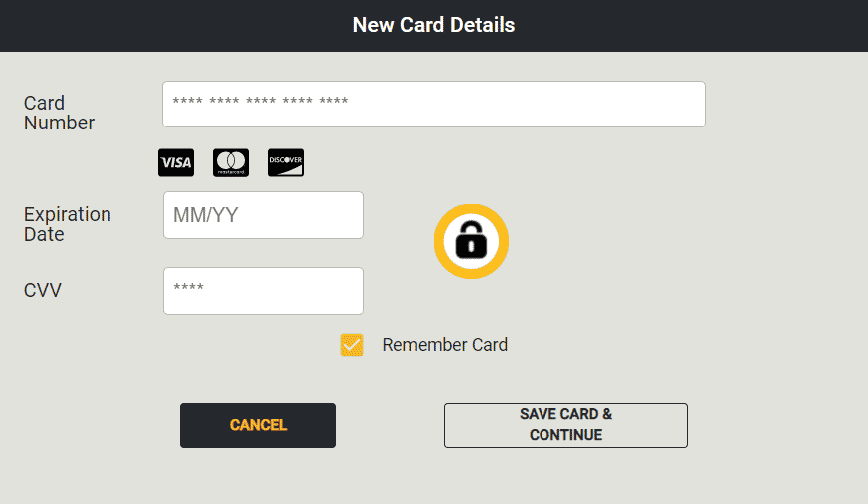Focus the CVV input box

pyautogui.click(x=264, y=291)
